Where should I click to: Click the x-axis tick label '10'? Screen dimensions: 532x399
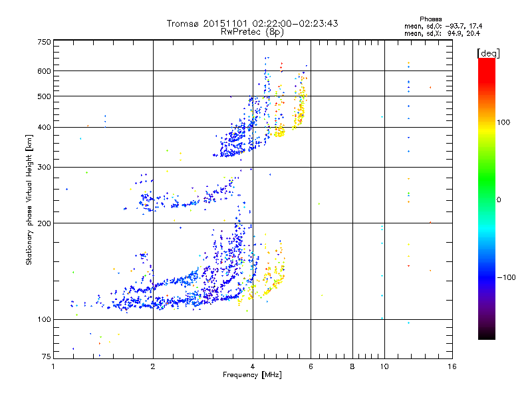(x=384, y=366)
